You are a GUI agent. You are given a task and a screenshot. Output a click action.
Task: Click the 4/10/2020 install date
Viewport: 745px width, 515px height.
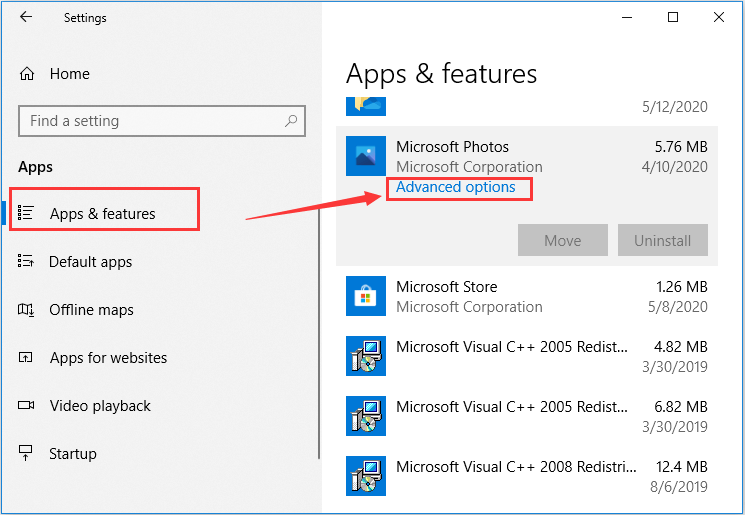pos(675,167)
